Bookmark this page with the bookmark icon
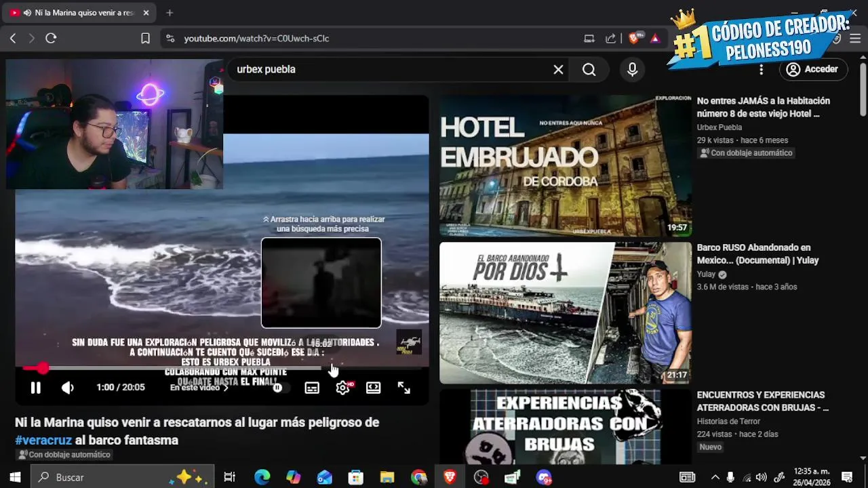 145,39
